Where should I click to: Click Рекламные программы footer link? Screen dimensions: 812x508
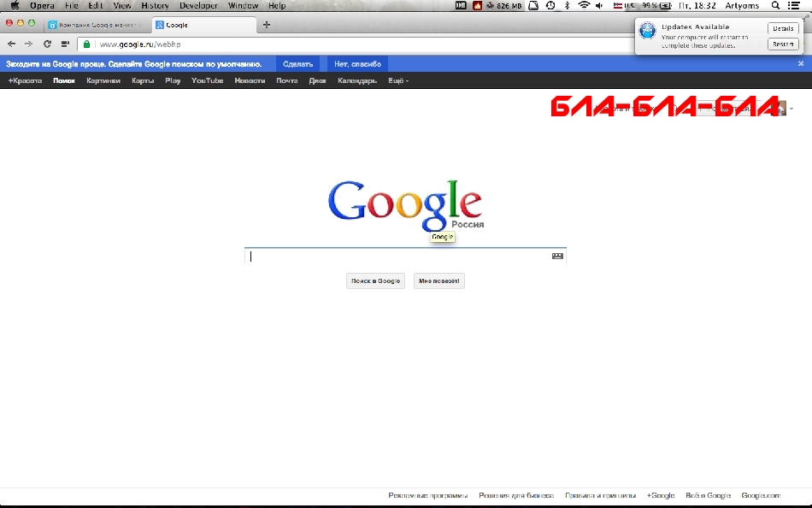pyautogui.click(x=427, y=495)
